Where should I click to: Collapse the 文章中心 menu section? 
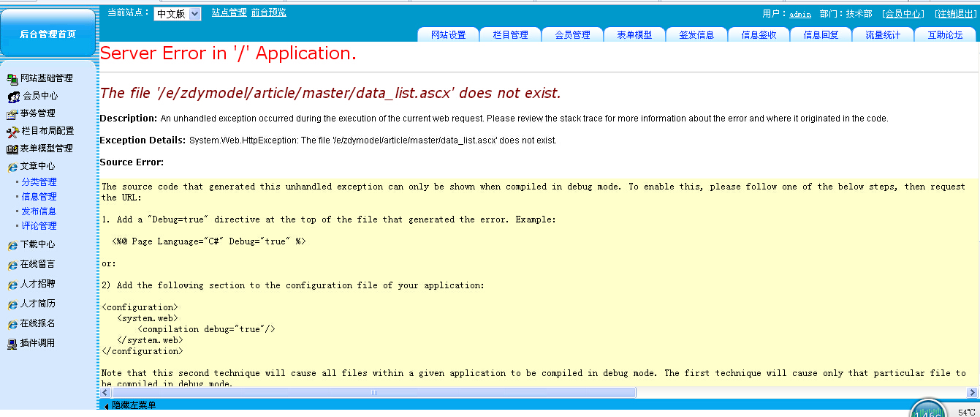(37, 166)
